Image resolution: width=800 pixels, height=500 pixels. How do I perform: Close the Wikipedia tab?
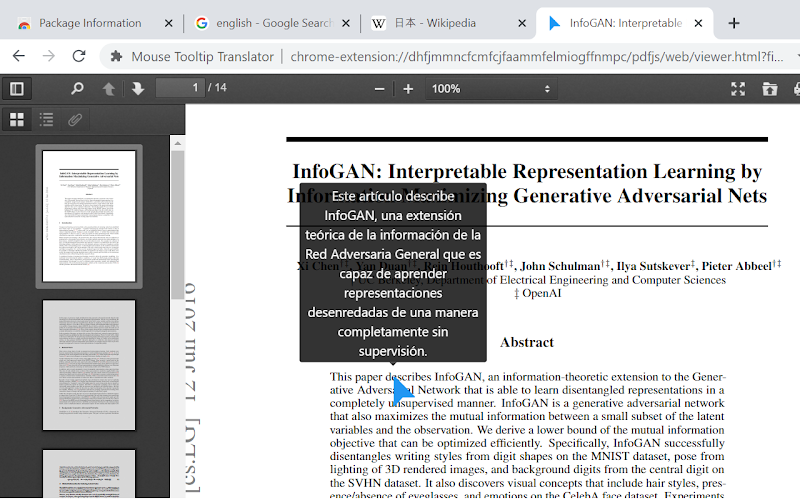click(x=522, y=23)
